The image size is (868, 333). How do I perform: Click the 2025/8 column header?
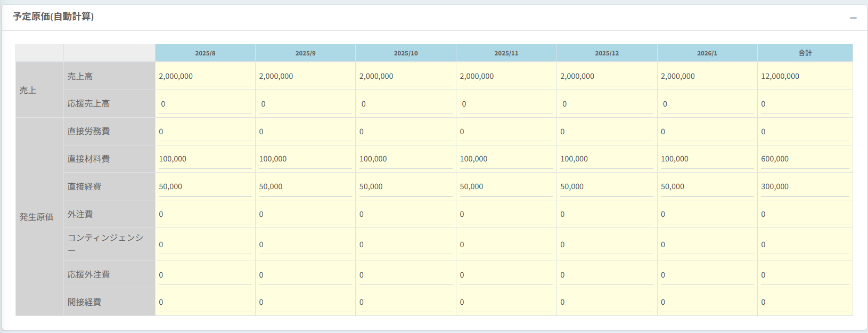(x=205, y=53)
